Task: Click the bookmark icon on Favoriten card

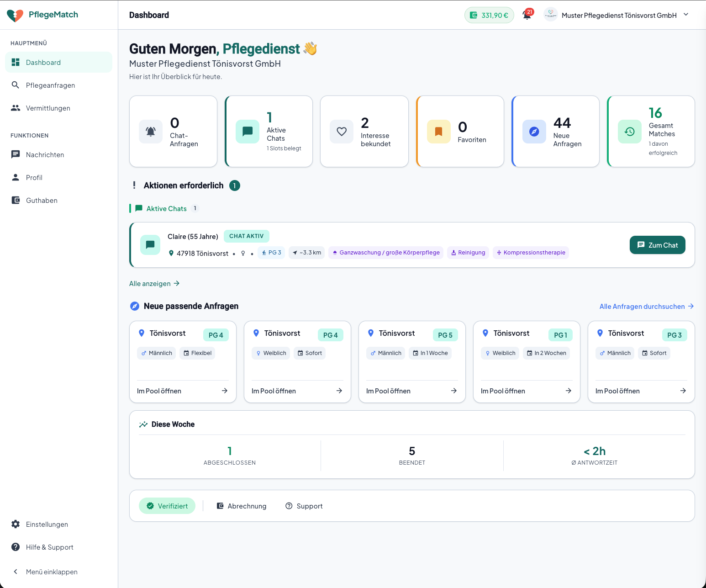Action: click(x=438, y=132)
